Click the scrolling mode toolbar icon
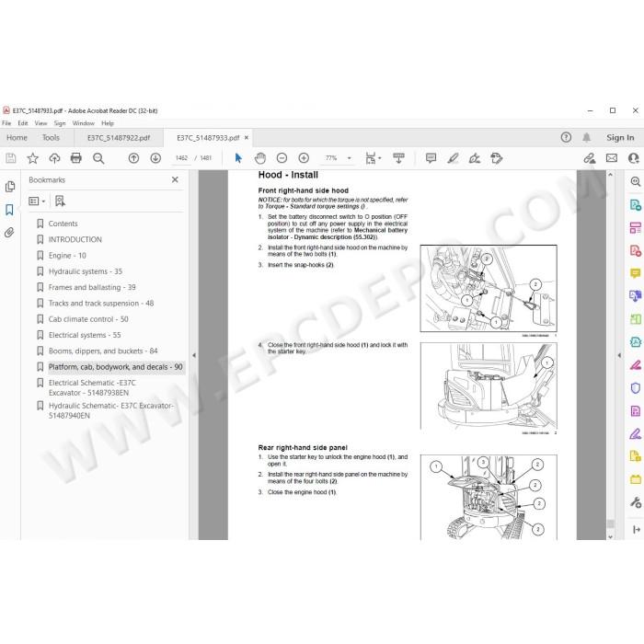 (398, 158)
